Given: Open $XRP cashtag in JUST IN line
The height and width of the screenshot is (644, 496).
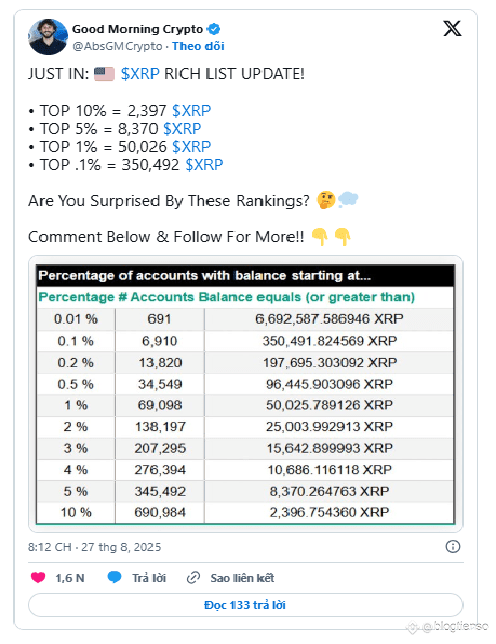Looking at the screenshot, I should tap(140, 74).
